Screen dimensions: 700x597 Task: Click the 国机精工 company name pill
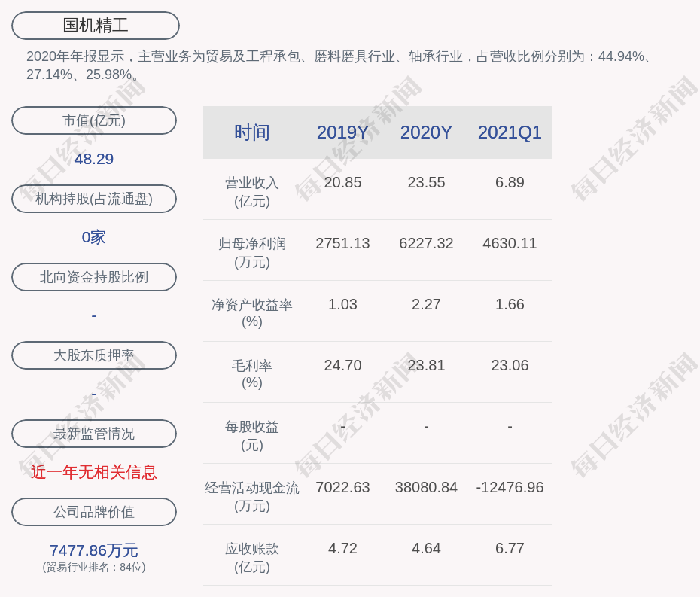pyautogui.click(x=96, y=26)
